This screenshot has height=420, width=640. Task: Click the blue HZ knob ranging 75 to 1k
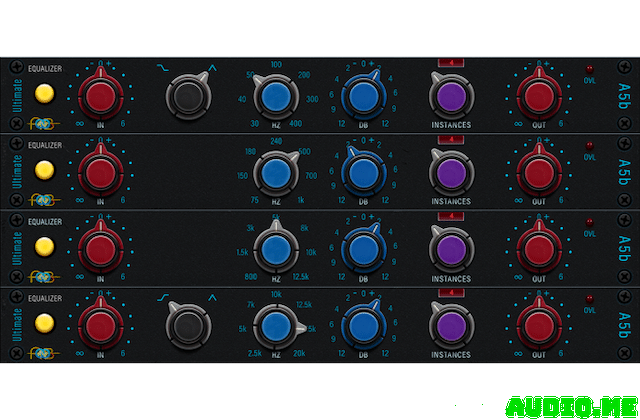pos(273,171)
